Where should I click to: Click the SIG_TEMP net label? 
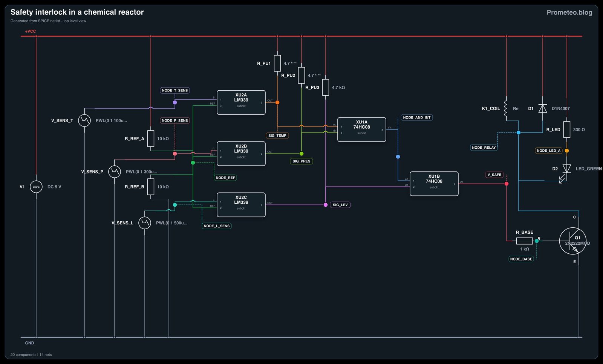click(x=277, y=136)
